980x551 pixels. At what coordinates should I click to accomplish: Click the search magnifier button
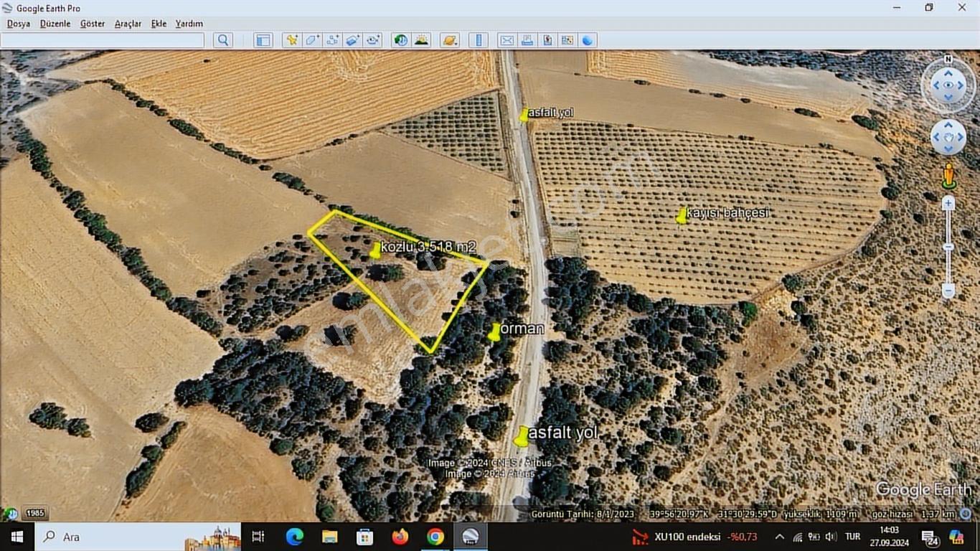point(223,40)
